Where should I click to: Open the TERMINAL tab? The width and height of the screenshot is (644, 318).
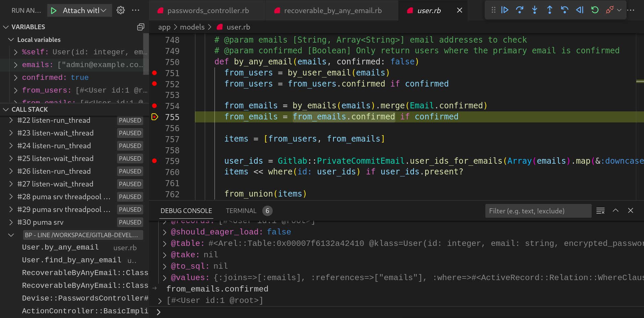pyautogui.click(x=241, y=211)
